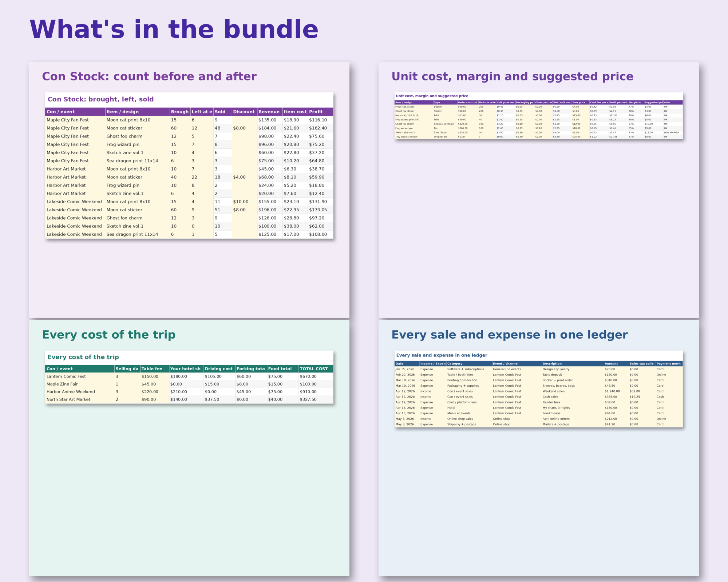The width and height of the screenshot is (728, 582).
Task: Click the "$670.00" total cost cell
Action: pyautogui.click(x=316, y=376)
